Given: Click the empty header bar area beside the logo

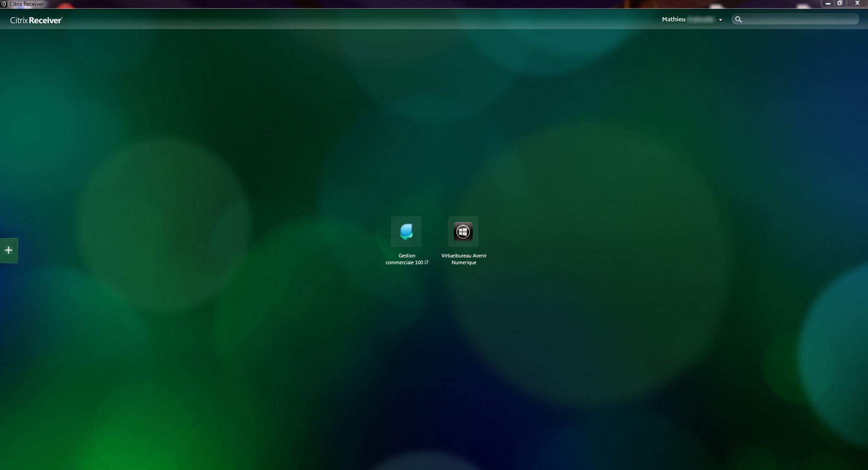Looking at the screenshot, I should coord(362,19).
